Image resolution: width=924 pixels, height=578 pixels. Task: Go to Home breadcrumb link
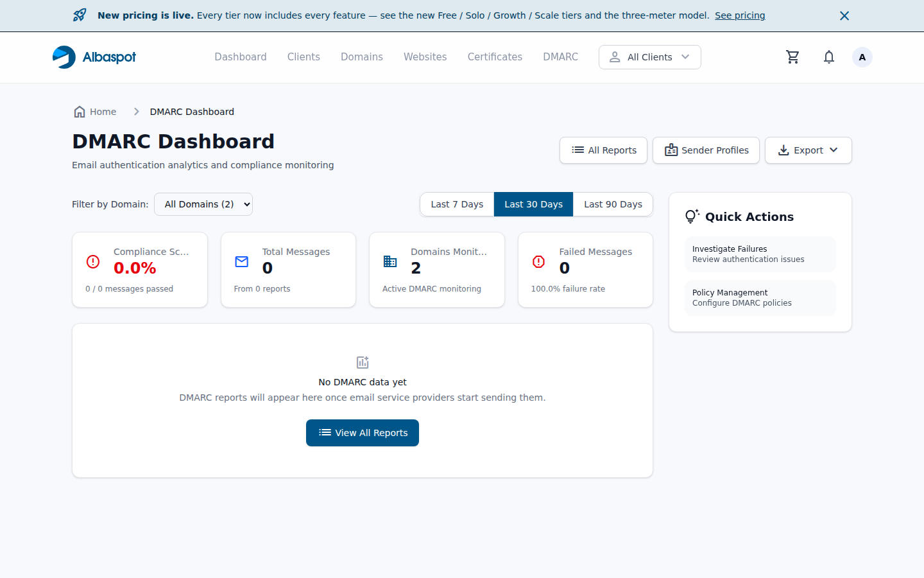point(95,112)
